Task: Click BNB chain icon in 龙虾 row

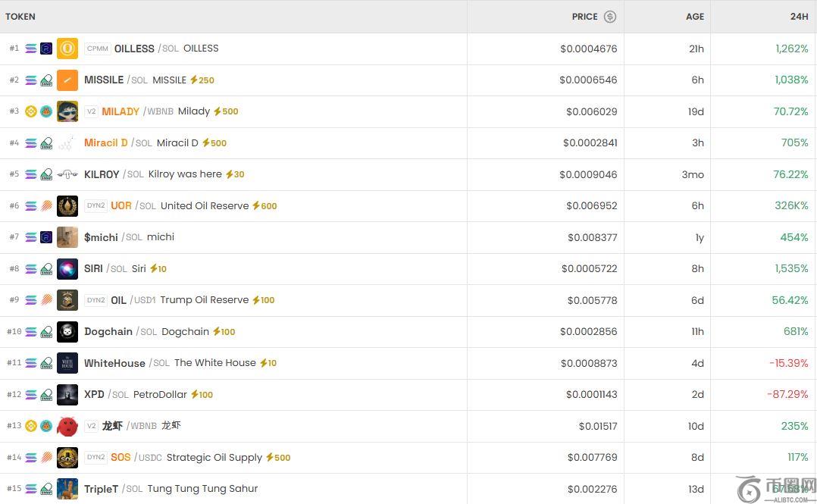Action: 31,427
